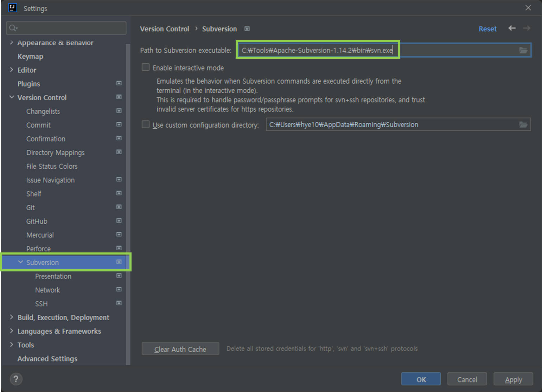Open the Keymap settings page
This screenshot has width=542, height=392.
(30, 56)
